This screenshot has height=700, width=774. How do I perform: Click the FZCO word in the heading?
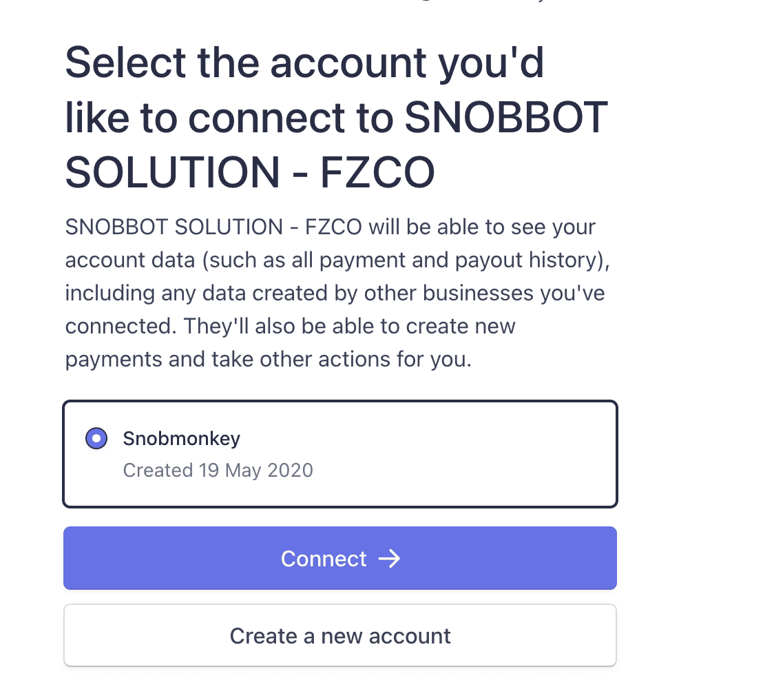pyautogui.click(x=377, y=172)
